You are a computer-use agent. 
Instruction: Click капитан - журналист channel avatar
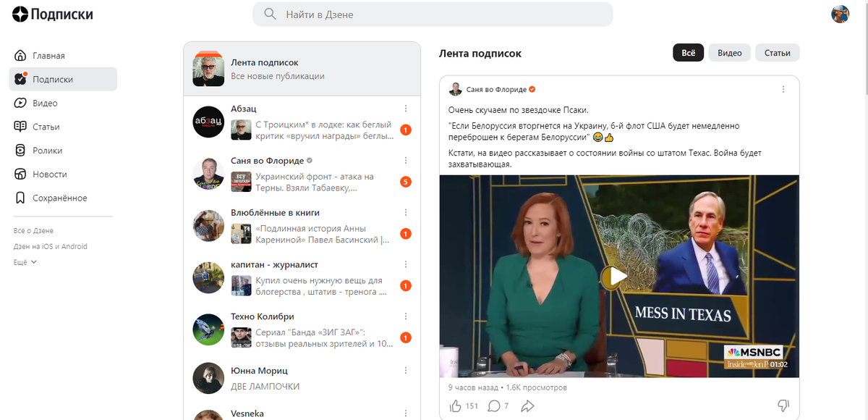coord(208,277)
